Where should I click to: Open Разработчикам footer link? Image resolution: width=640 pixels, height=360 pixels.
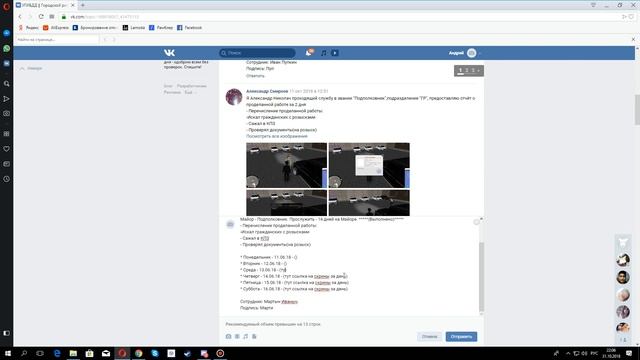191,86
